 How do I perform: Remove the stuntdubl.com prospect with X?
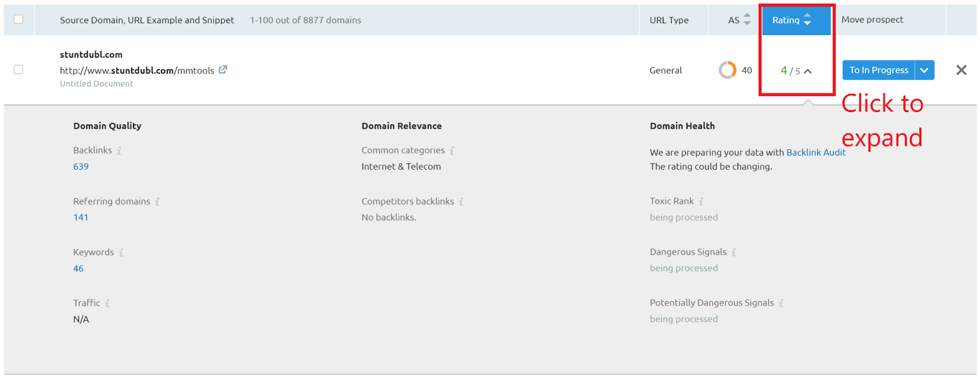961,70
